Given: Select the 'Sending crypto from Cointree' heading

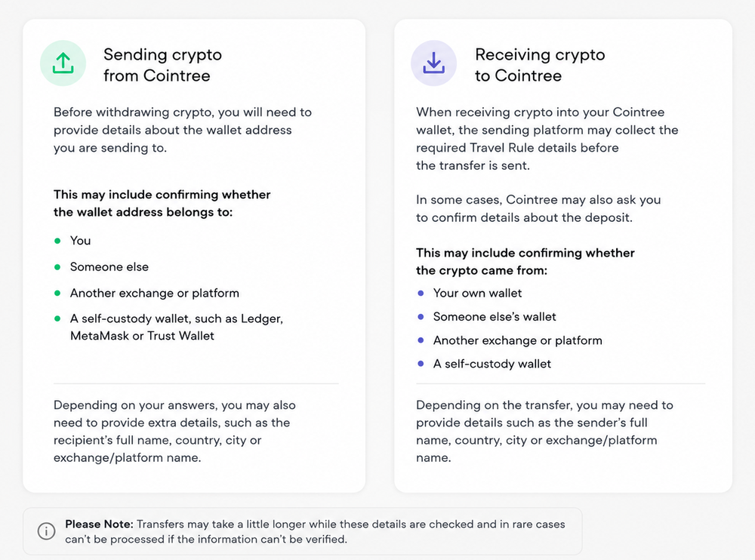Looking at the screenshot, I should [x=162, y=65].
